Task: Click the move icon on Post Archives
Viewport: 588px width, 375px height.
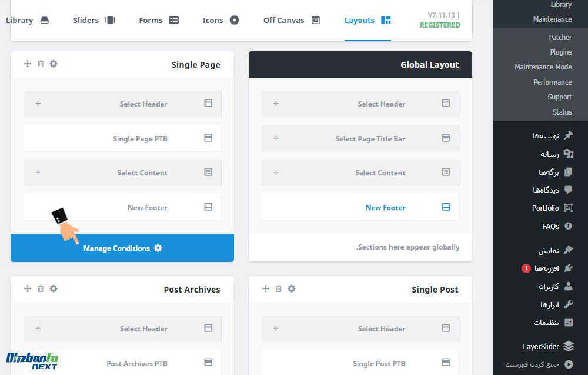Action: 28,288
